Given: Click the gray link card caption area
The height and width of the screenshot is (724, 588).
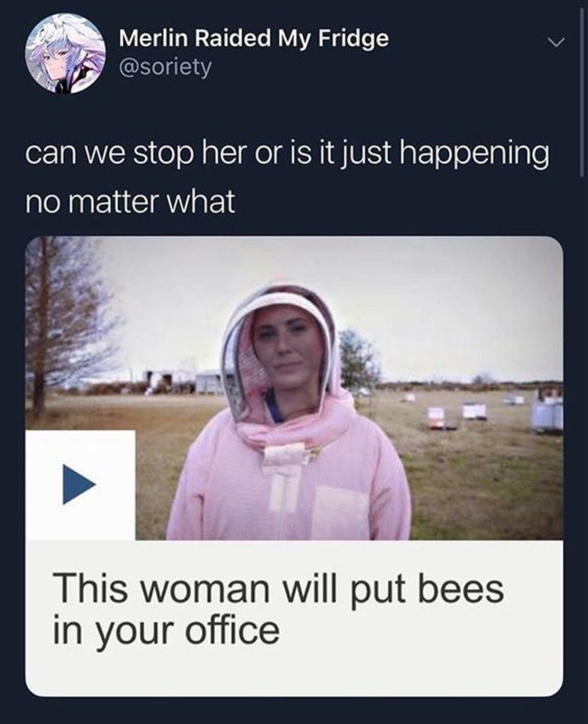Looking at the screenshot, I should [x=294, y=618].
